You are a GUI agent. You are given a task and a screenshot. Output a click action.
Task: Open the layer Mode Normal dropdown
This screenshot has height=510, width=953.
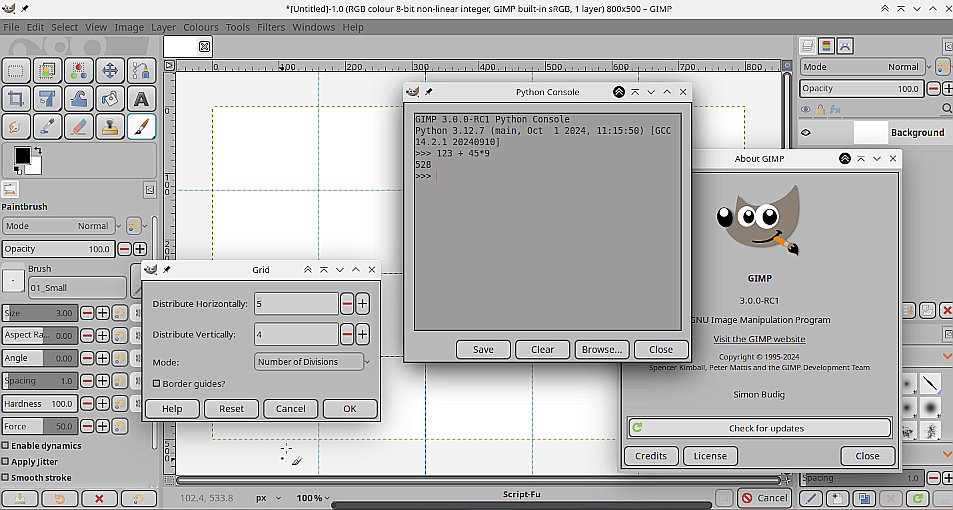[x=865, y=67]
